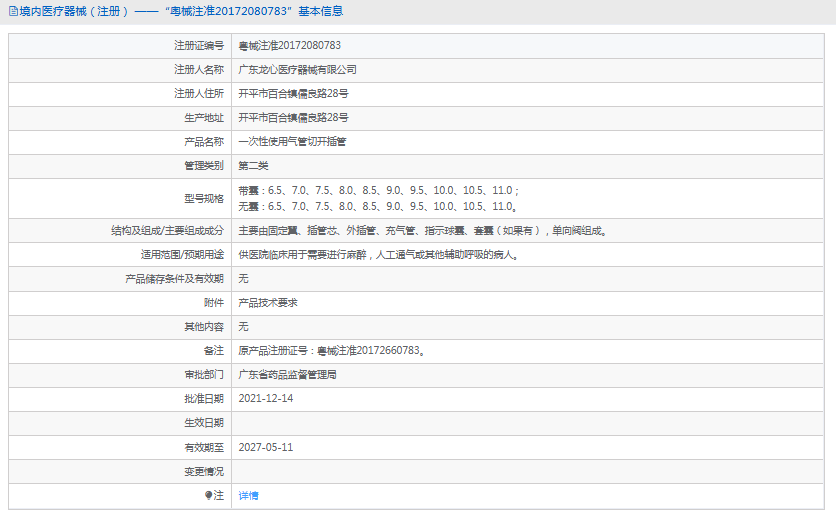
Task: Click approval date 2021-12-14
Action: 266,399
